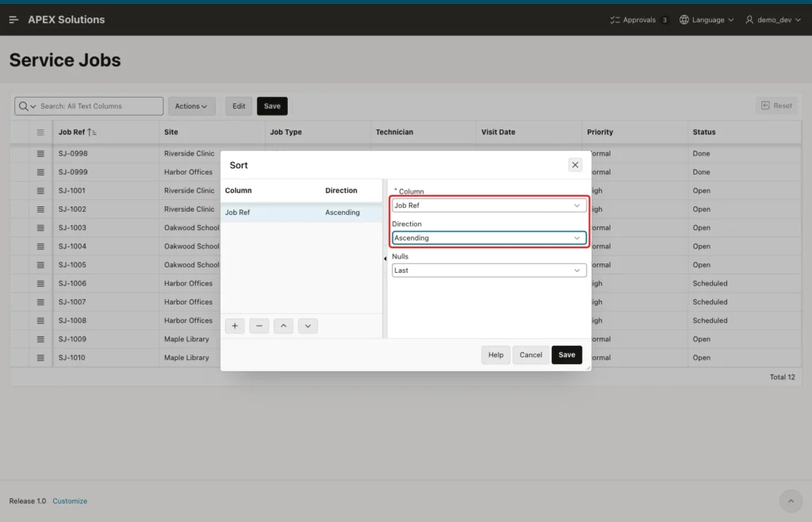812x522 pixels.
Task: Save the sort settings in dialog
Action: [566, 355]
